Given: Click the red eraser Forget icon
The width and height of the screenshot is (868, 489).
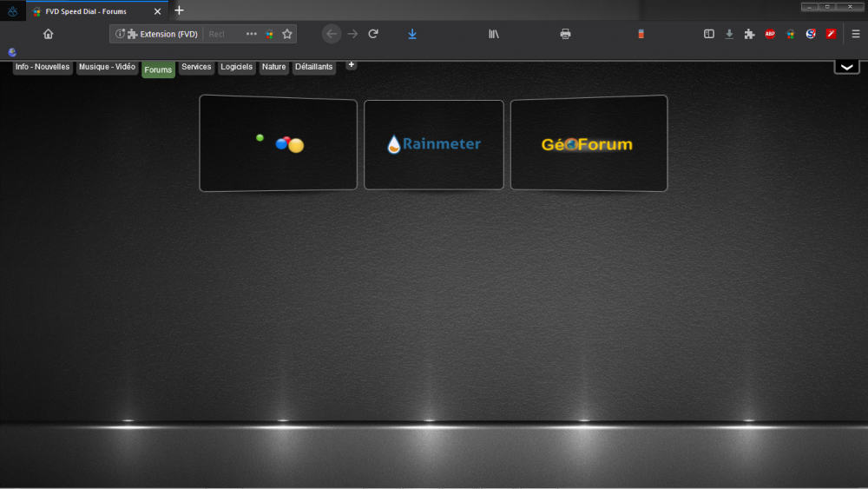Looking at the screenshot, I should pos(641,34).
